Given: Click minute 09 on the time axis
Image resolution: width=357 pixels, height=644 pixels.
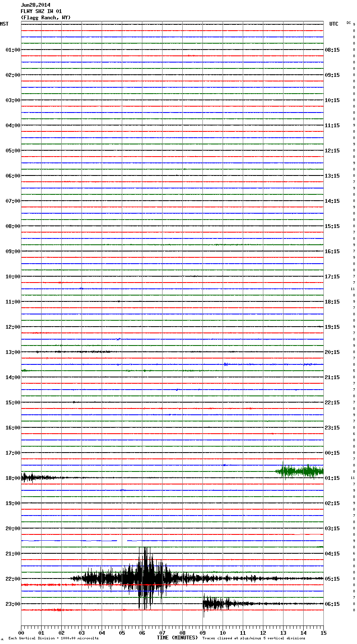Looking at the screenshot, I should [202, 633].
